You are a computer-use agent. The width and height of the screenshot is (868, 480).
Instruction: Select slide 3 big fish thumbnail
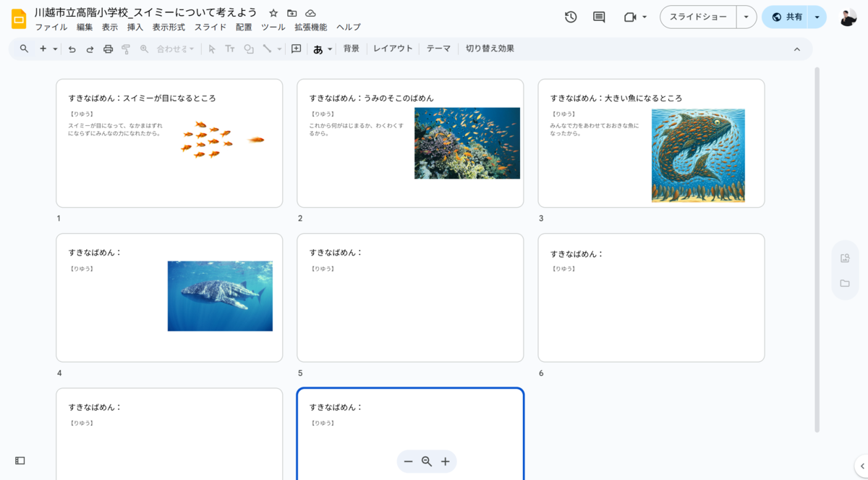pos(651,143)
